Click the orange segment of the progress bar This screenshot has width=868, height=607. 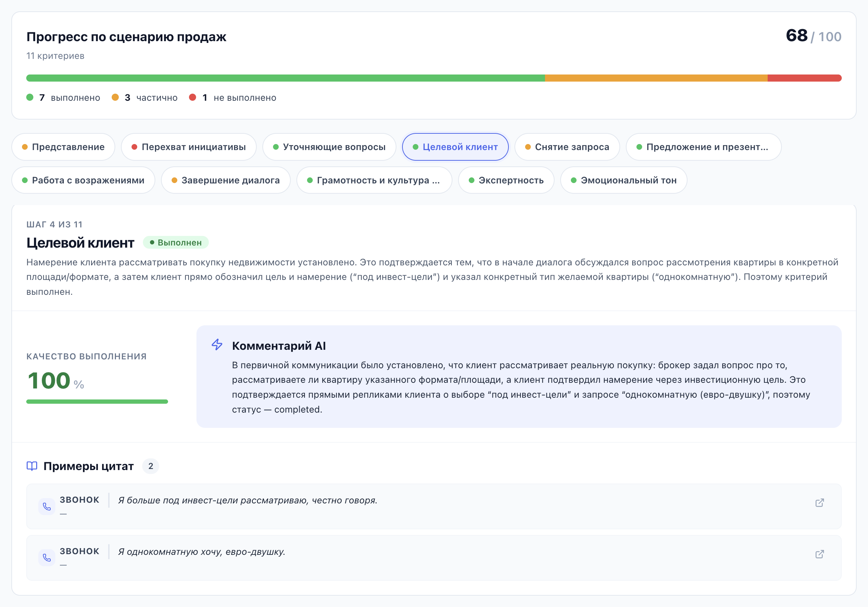(656, 78)
